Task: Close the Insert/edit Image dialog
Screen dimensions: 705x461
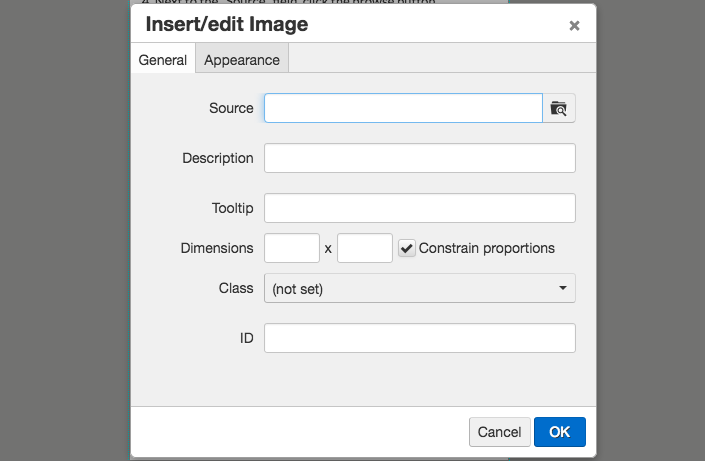Action: coord(574,26)
